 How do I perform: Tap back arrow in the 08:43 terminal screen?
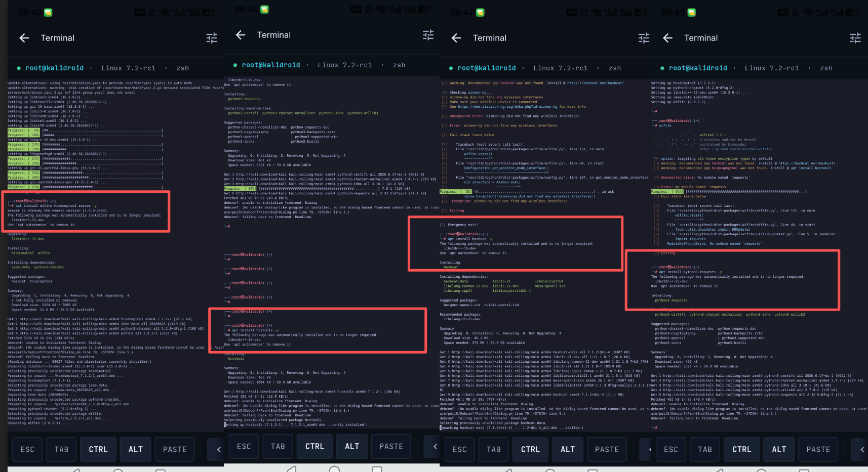pyautogui.click(x=667, y=38)
